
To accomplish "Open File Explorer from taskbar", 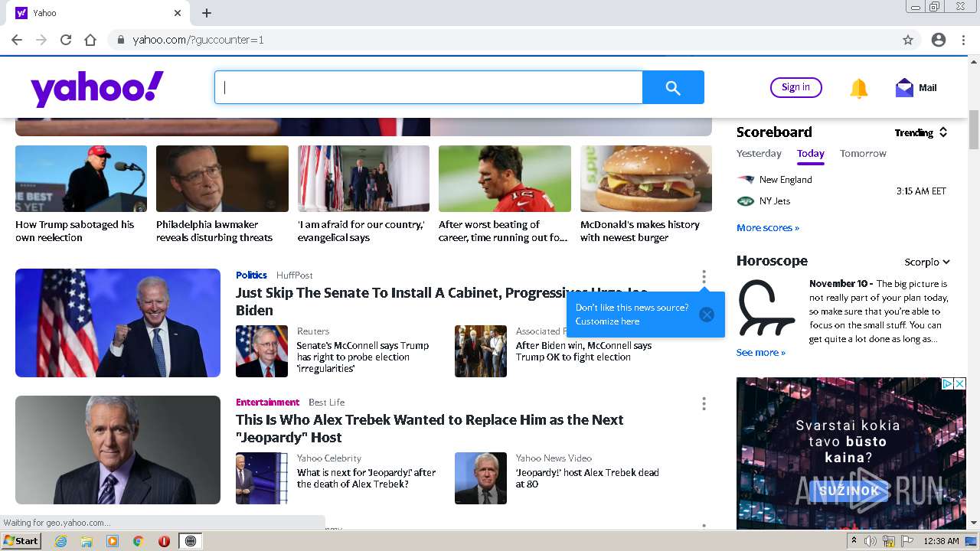I will coord(87,541).
